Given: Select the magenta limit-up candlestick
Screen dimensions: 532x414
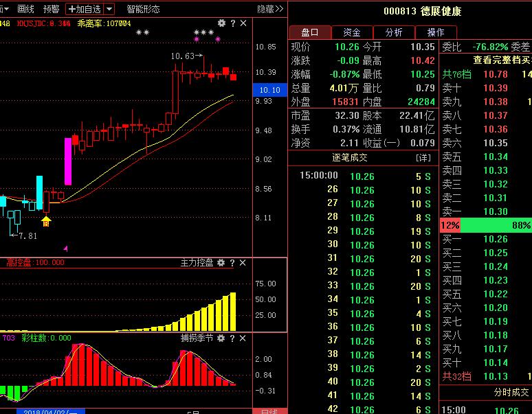Looking at the screenshot, I should [x=68, y=161].
